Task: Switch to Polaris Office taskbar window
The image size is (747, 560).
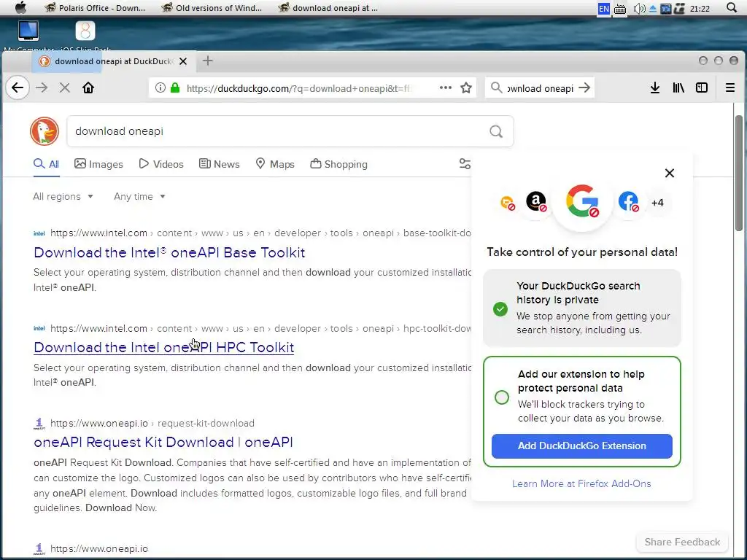Action: pyautogui.click(x=95, y=7)
